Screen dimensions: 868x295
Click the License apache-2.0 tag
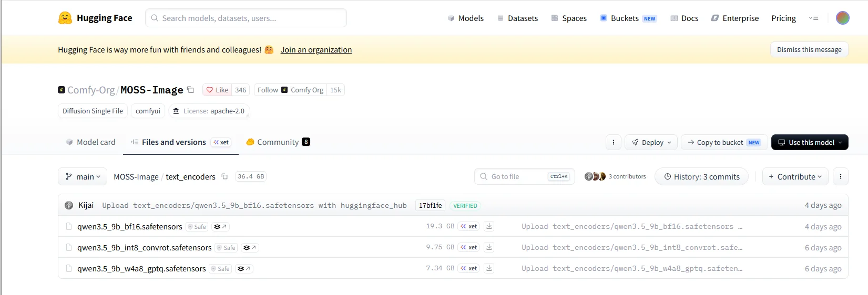(x=209, y=111)
